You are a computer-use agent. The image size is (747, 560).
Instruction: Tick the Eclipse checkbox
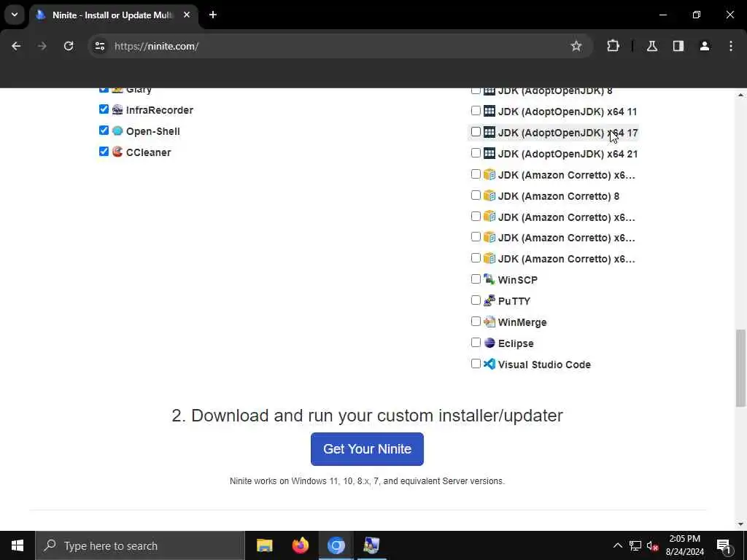click(476, 342)
